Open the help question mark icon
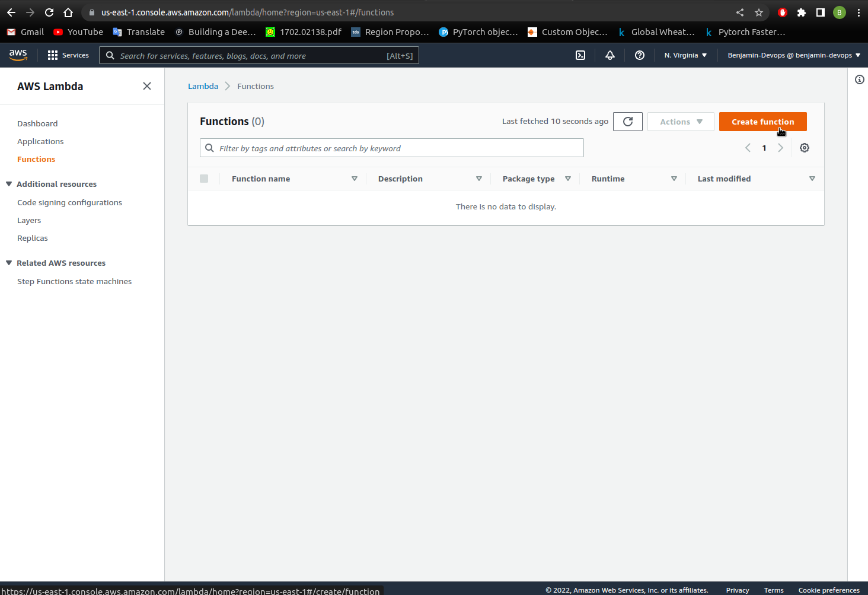 [640, 55]
